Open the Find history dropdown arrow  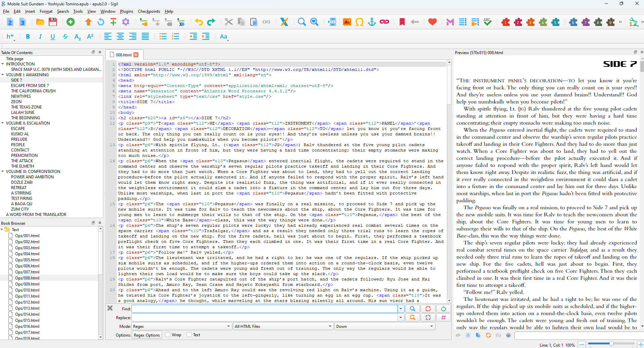(x=401, y=309)
